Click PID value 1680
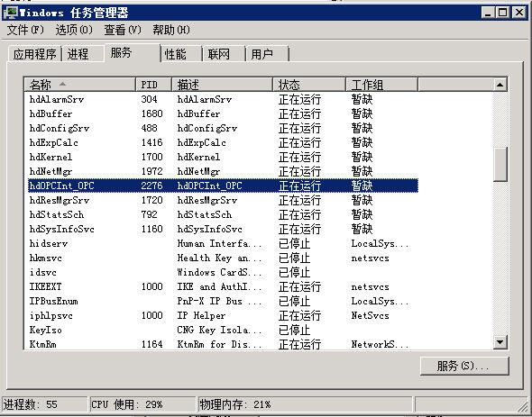This screenshot has height=417, width=532. (x=152, y=113)
